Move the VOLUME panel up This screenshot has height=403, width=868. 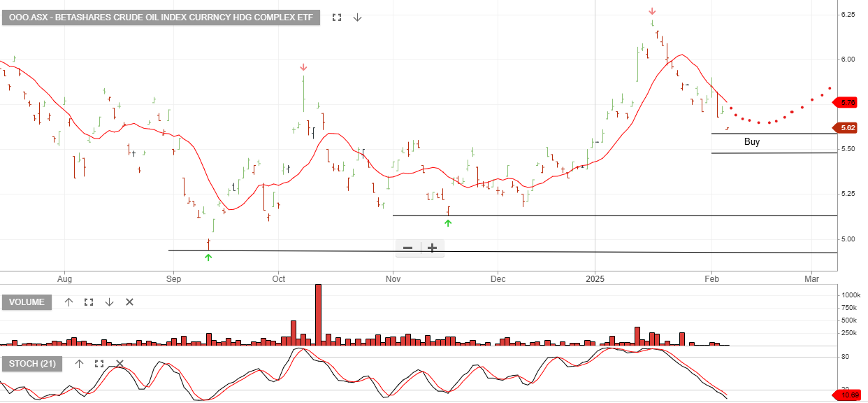pyautogui.click(x=68, y=302)
